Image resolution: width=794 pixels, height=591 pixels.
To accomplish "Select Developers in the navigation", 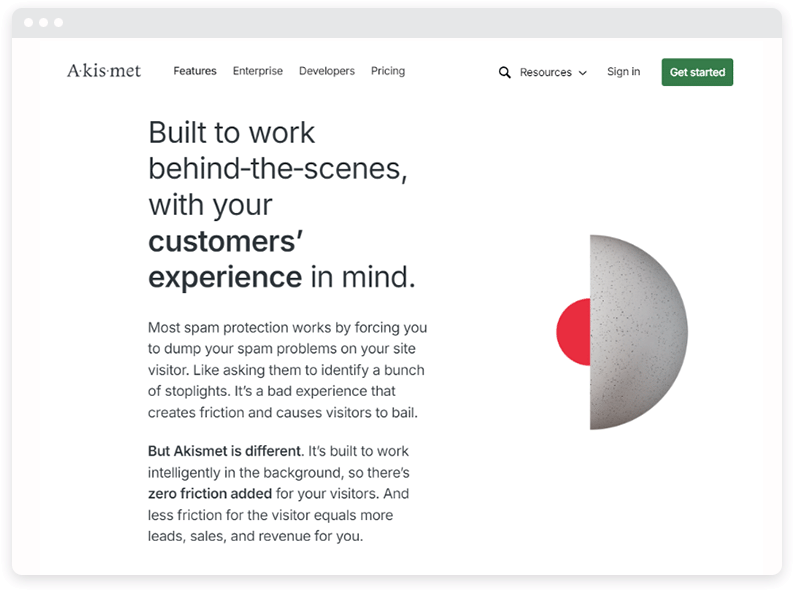I will (327, 71).
